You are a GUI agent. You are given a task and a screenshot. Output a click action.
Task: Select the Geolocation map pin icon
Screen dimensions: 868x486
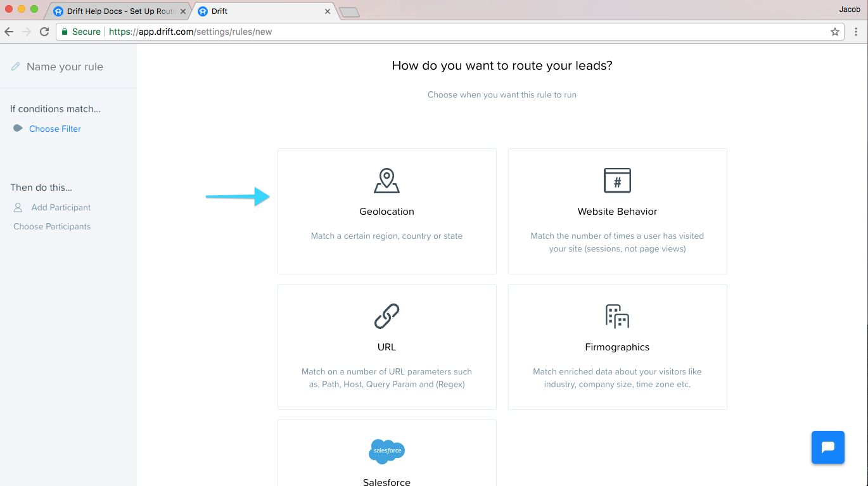click(x=386, y=181)
